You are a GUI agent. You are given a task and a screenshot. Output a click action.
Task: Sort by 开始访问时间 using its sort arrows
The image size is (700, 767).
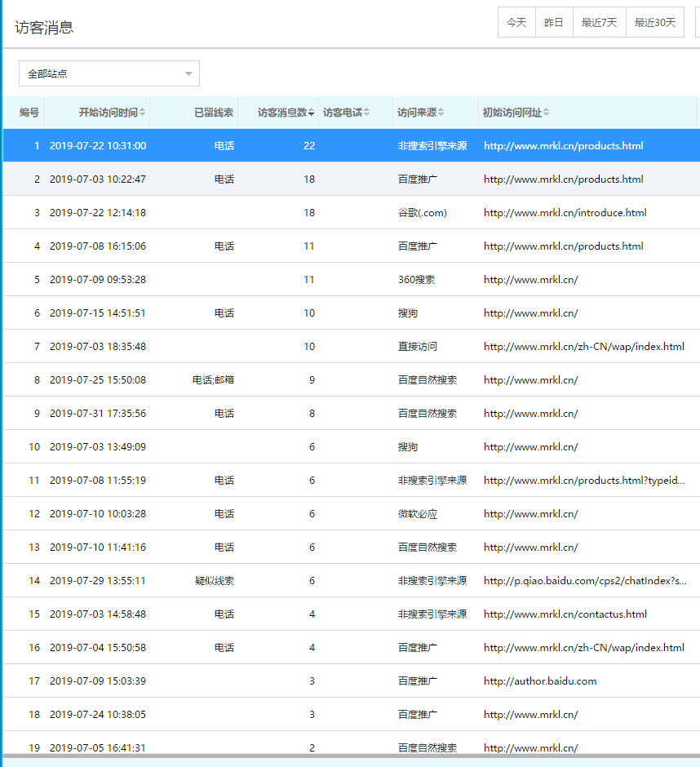click(142, 113)
